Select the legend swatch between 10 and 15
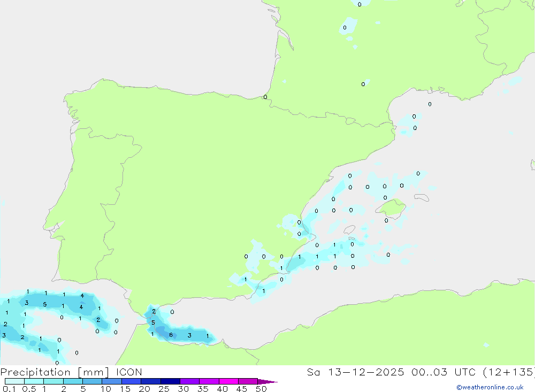The image size is (535, 392). 112,381
